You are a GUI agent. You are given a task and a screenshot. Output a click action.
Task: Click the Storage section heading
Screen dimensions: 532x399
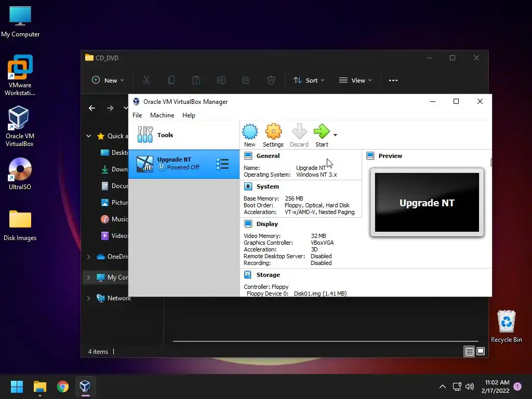pyautogui.click(x=268, y=275)
